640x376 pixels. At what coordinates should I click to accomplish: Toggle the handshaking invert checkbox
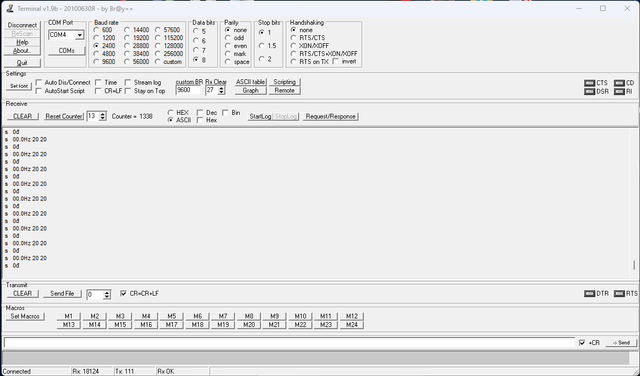[336, 62]
